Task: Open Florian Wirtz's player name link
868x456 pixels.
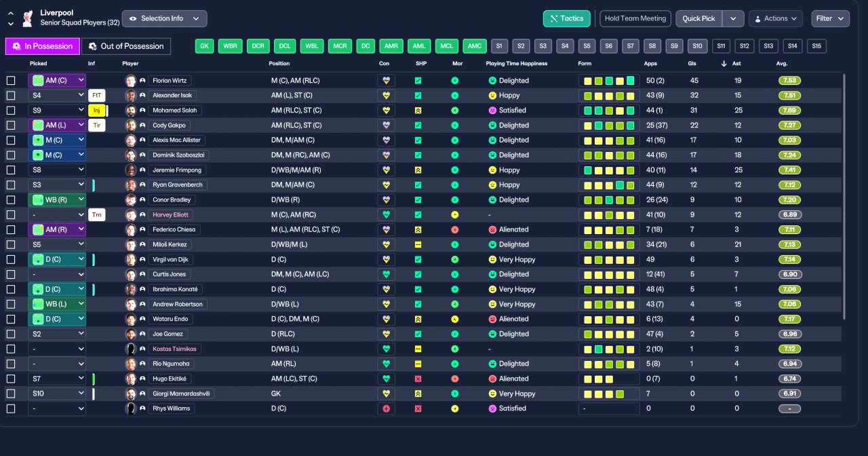Action: click(x=170, y=80)
